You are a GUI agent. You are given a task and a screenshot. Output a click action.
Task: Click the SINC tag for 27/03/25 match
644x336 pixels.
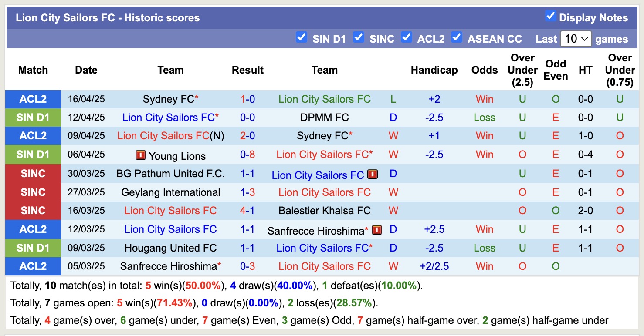(x=33, y=192)
